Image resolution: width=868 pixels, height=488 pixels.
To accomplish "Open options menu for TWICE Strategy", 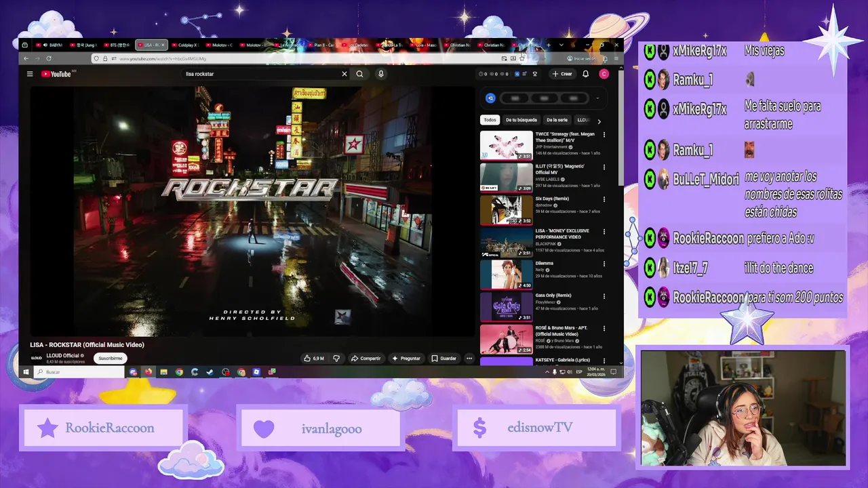I will (604, 135).
